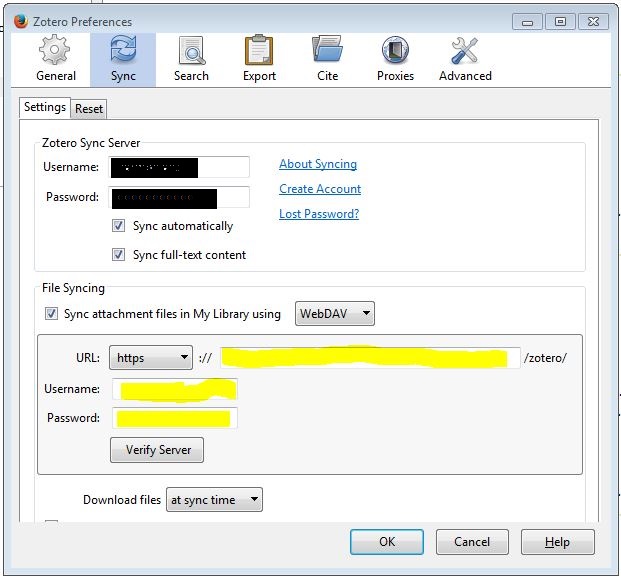This screenshot has height=576, width=621.
Task: Toggle Sync automatically checkbox
Action: click(118, 226)
